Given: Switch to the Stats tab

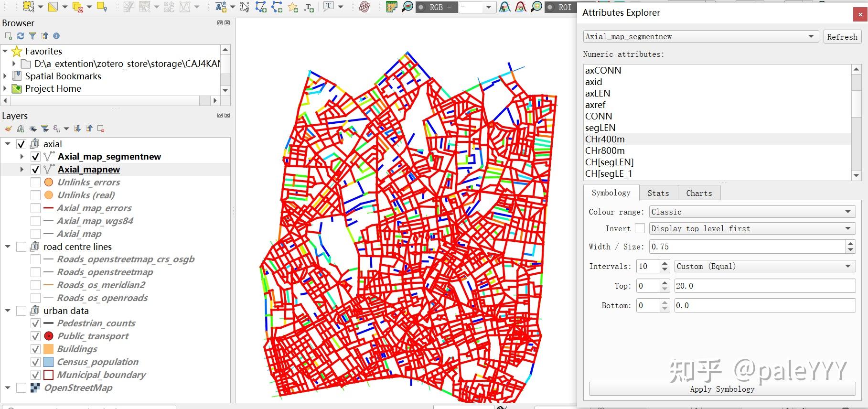Looking at the screenshot, I should click(658, 193).
